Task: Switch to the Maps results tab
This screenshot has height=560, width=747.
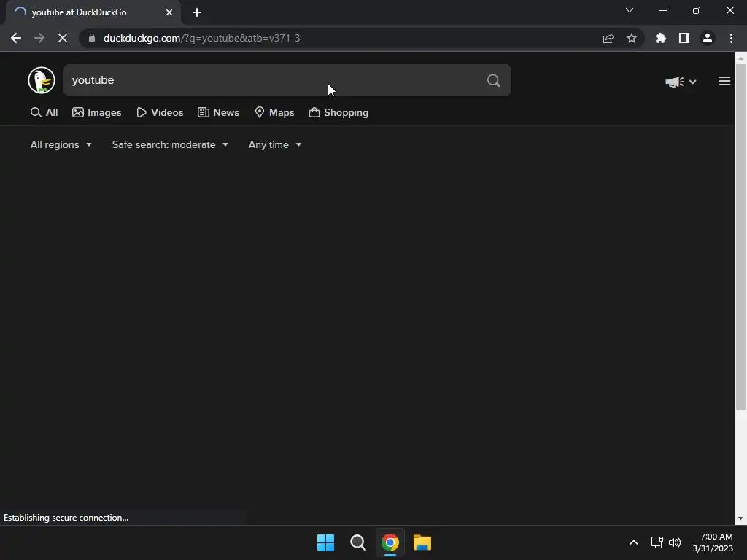Action: 274,113
